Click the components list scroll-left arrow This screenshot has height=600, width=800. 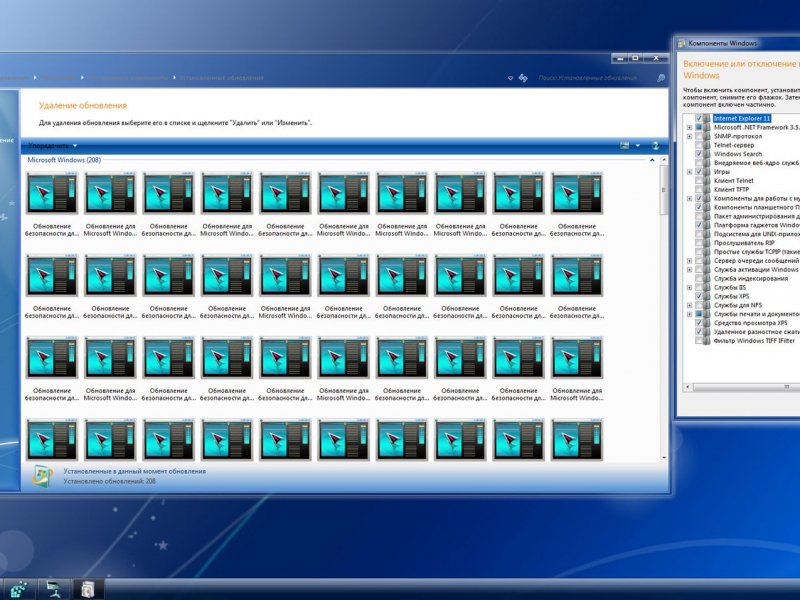pos(688,387)
